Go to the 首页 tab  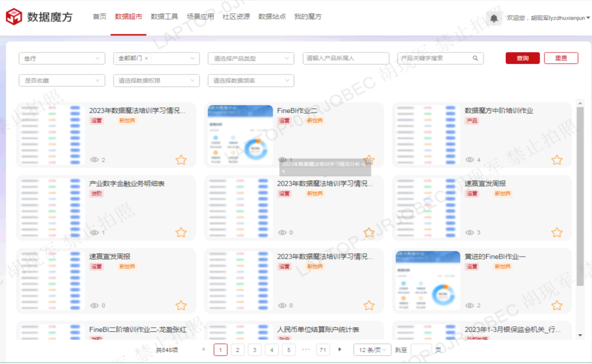pyautogui.click(x=99, y=17)
